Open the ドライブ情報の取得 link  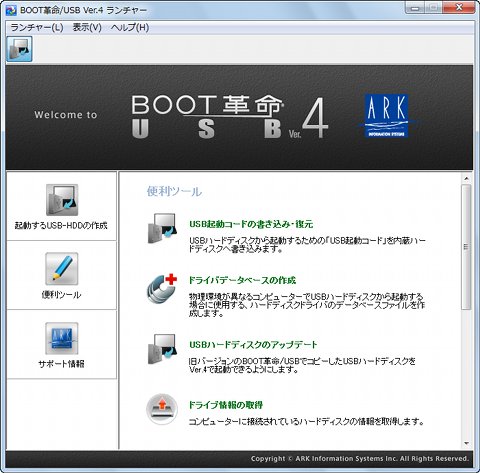coord(226,405)
